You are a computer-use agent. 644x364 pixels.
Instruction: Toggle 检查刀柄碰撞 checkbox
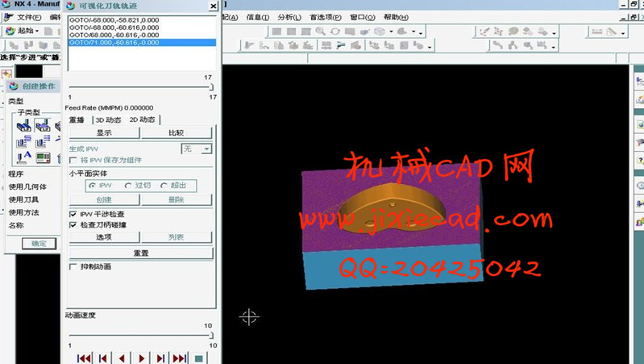coord(73,224)
